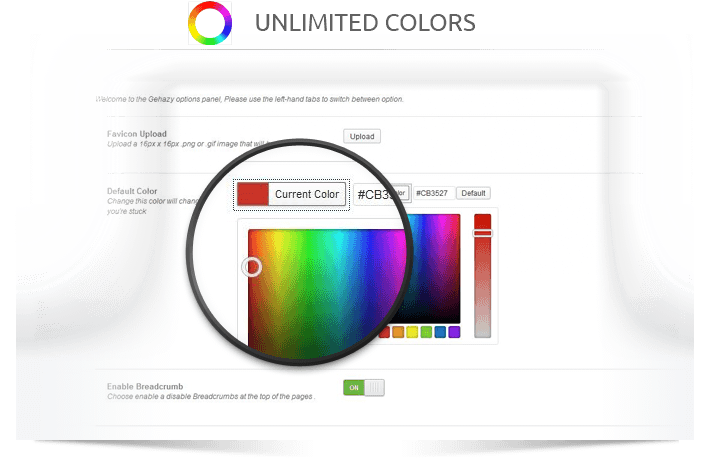Viewport: 709px width, 460px height.
Task: Toggle the Enable Breadcrumb ON switch
Action: [363, 387]
